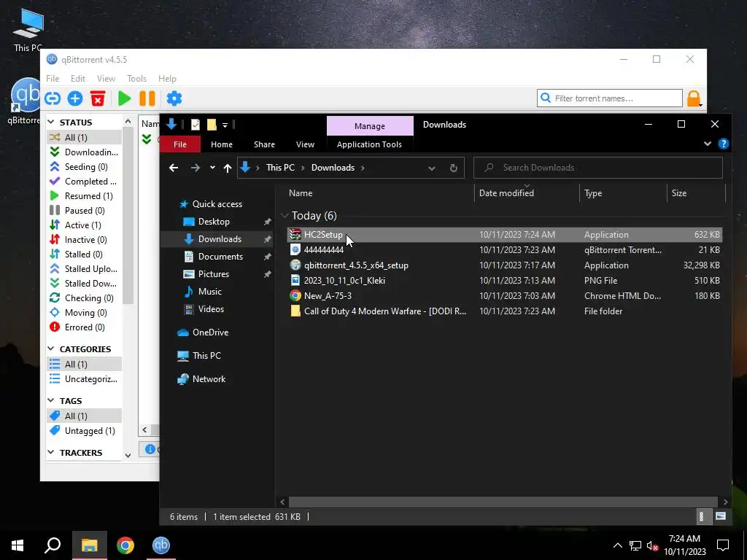
Task: Open qBittorrent View menu
Action: (x=106, y=79)
